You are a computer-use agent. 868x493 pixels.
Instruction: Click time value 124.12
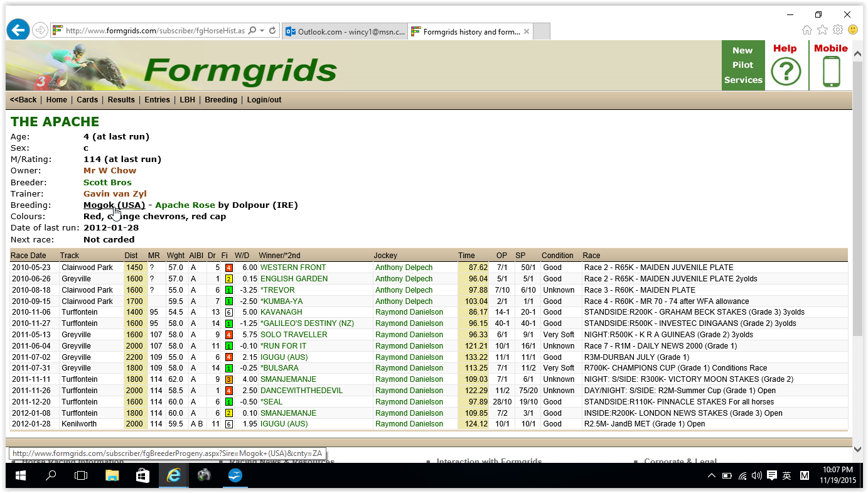click(478, 424)
